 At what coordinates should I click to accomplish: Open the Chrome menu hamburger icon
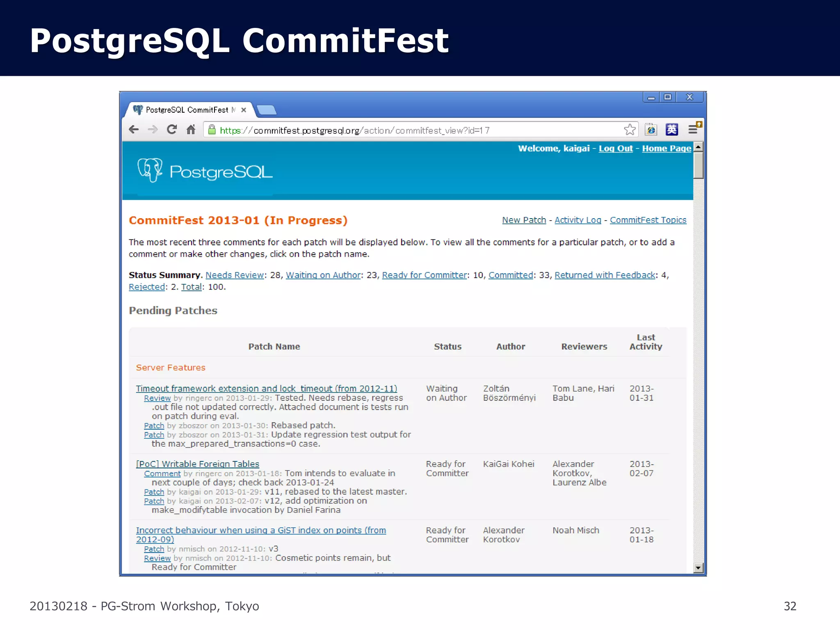[x=694, y=130]
